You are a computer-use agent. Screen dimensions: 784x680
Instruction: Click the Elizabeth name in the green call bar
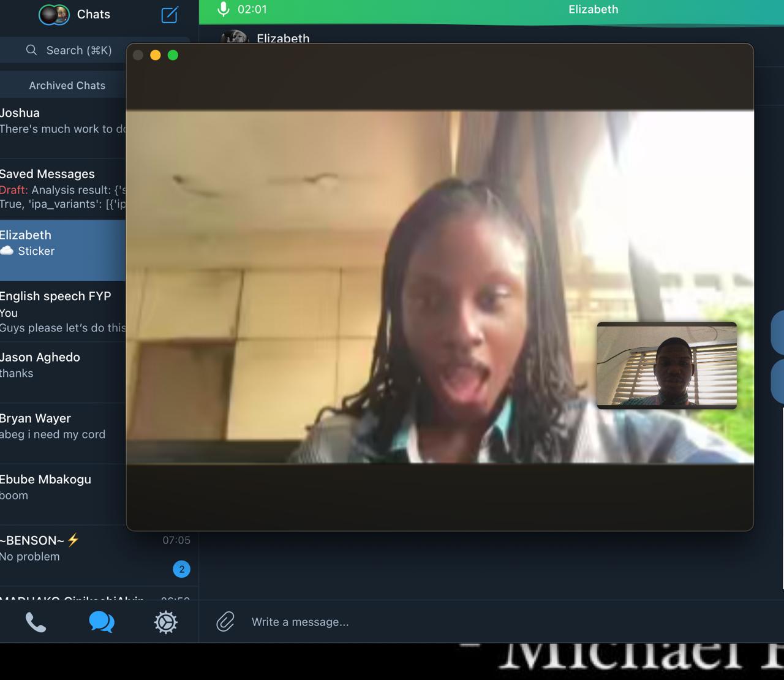594,9
